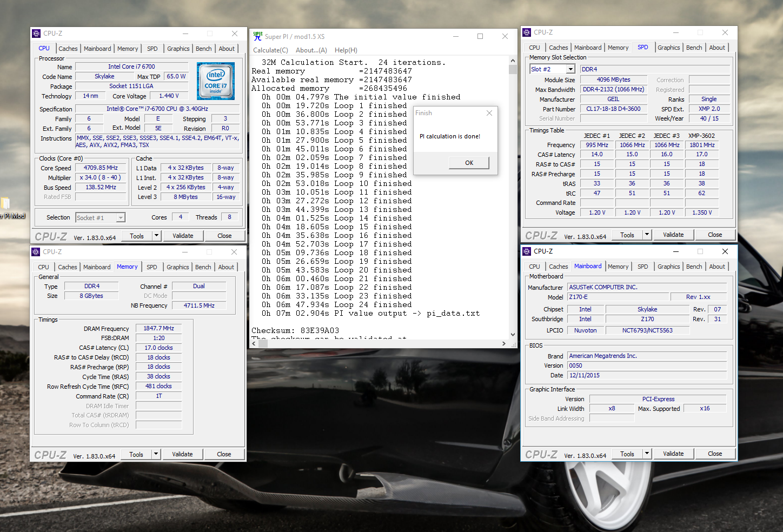Click the Bus Speed value 138.52 MHz
Screen dimensions: 783x532
101,187
